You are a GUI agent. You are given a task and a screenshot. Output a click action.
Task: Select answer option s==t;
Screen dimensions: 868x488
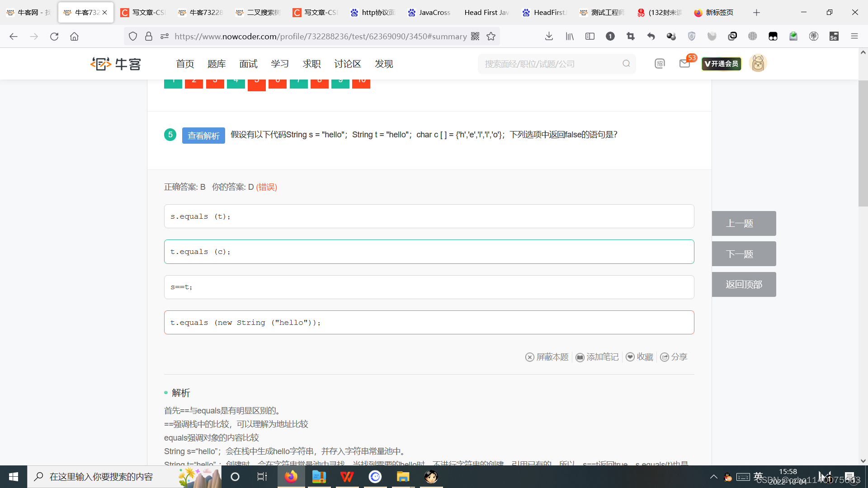(429, 287)
